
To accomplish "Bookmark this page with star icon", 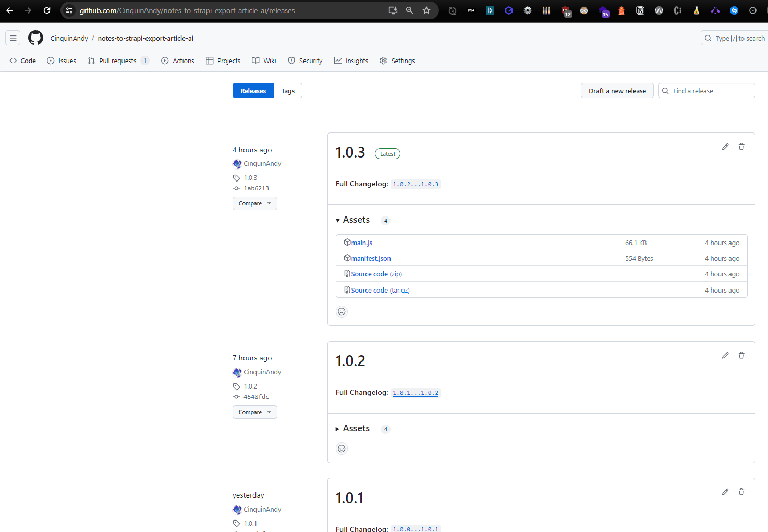I will (426, 10).
